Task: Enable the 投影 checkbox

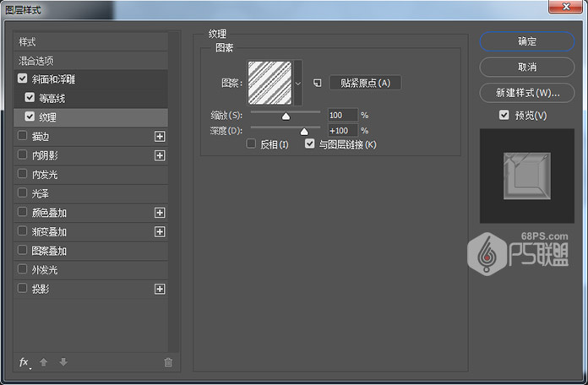Action: pyautogui.click(x=22, y=288)
